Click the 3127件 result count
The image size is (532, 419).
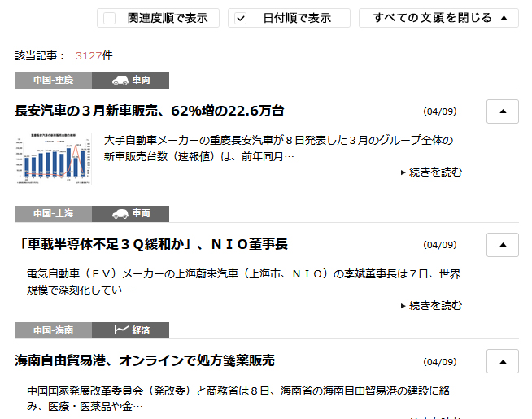click(x=94, y=55)
